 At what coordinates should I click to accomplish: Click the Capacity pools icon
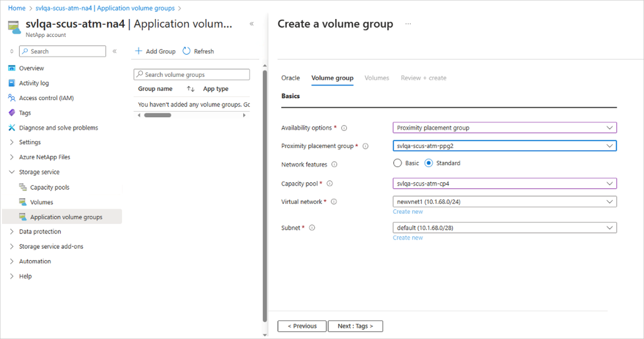click(23, 187)
